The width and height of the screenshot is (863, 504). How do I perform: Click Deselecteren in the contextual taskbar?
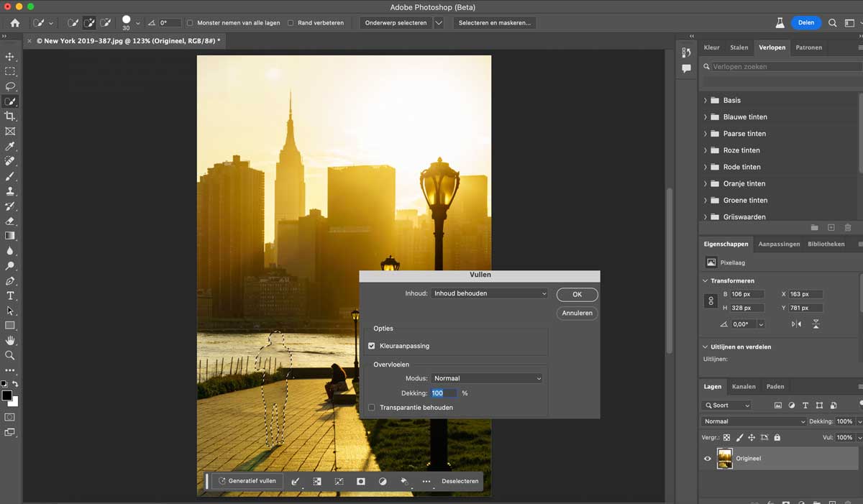[x=460, y=482]
